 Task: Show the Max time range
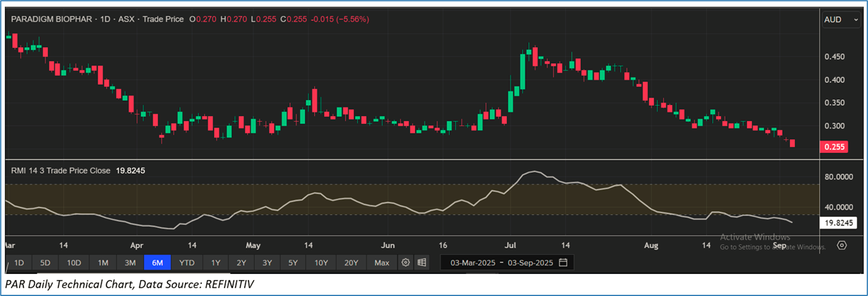click(x=382, y=263)
